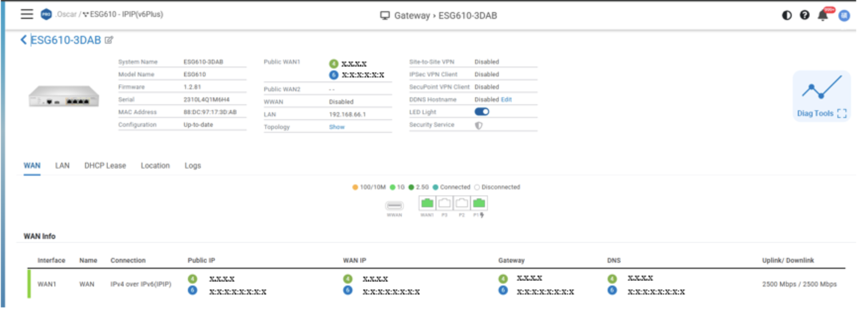868x311 pixels.
Task: Open the hamburger navigation menu
Action: (x=27, y=14)
